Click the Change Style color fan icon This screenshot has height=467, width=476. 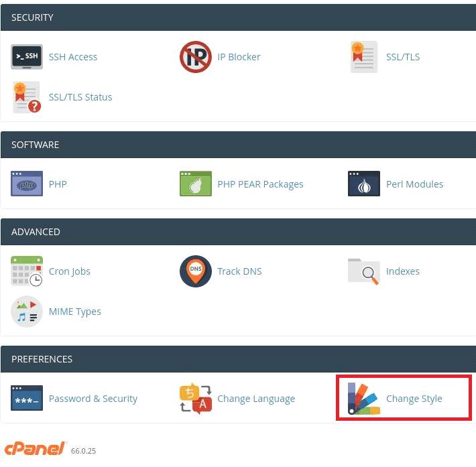pyautogui.click(x=364, y=398)
